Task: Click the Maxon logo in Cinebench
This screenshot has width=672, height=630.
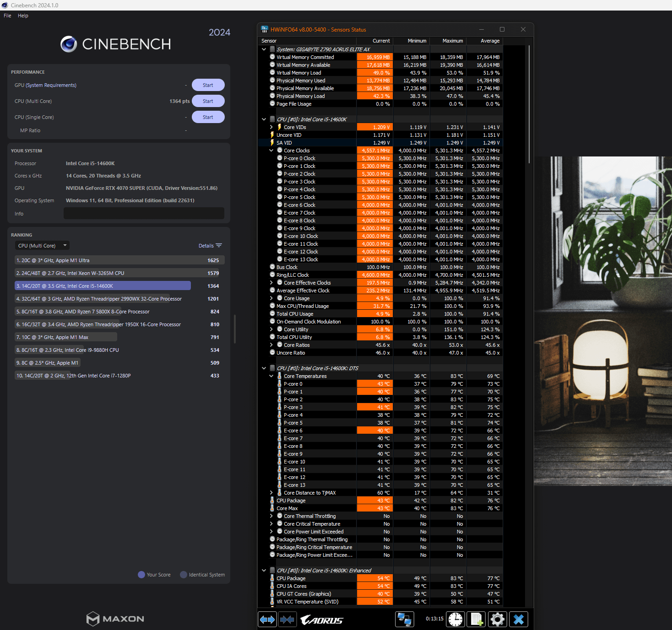Action: click(x=115, y=619)
